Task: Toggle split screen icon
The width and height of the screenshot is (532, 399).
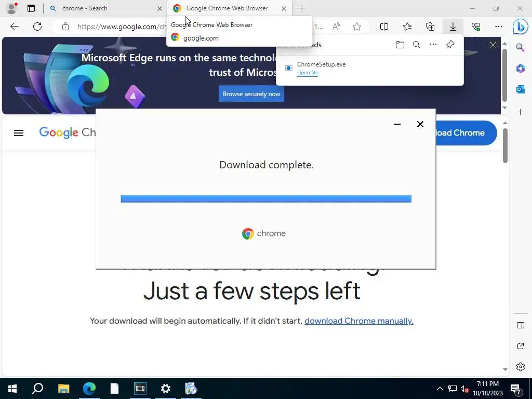Action: (384, 26)
